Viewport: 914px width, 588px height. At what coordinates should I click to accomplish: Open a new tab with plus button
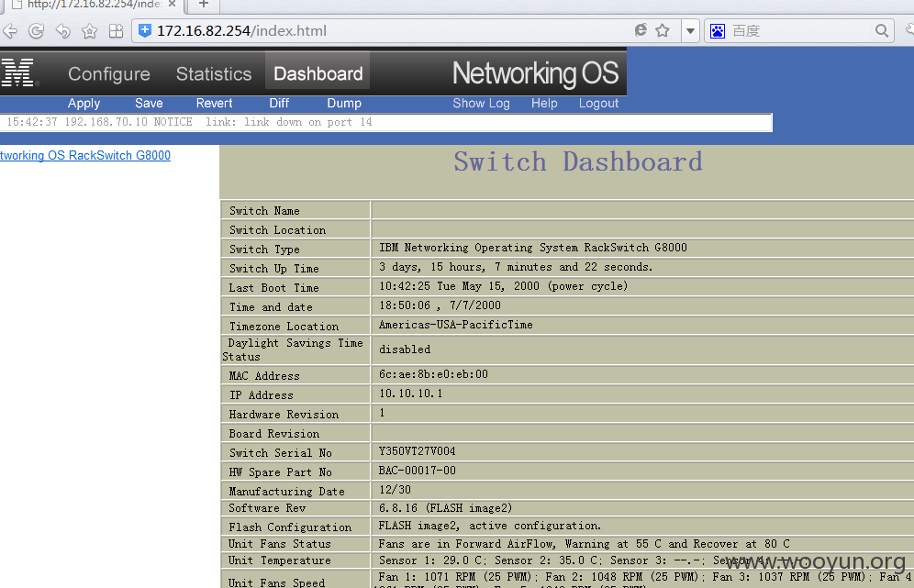pos(204,4)
